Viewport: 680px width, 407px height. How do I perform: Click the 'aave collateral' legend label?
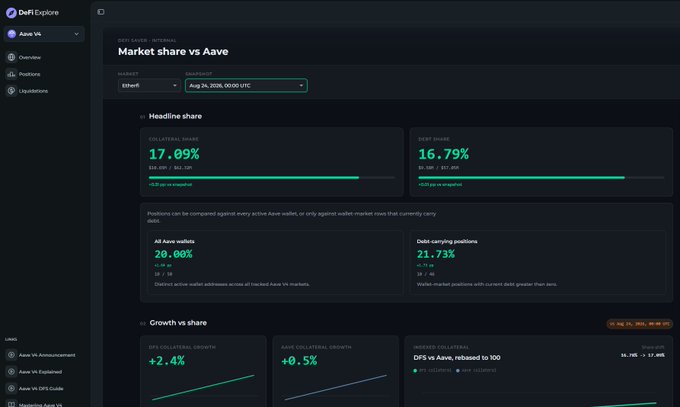click(479, 371)
